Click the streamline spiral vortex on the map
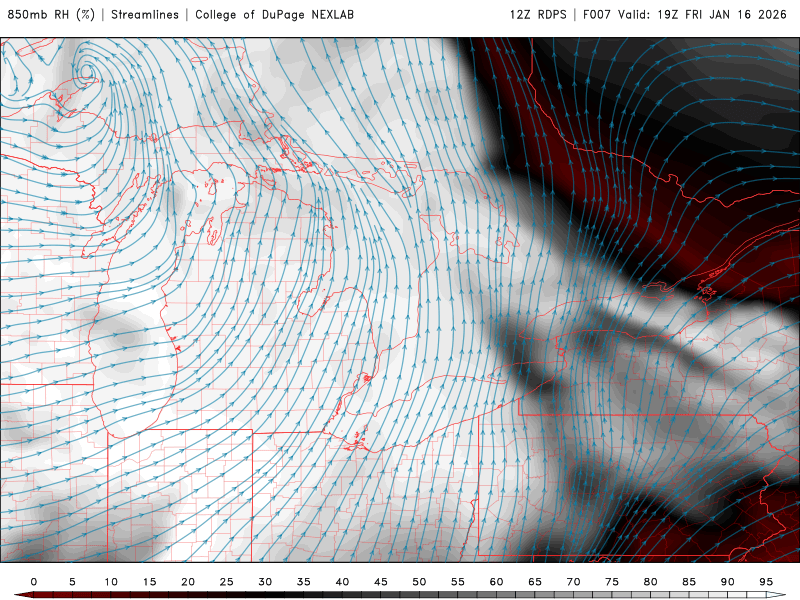This screenshot has width=800, height=600. pyautogui.click(x=86, y=69)
